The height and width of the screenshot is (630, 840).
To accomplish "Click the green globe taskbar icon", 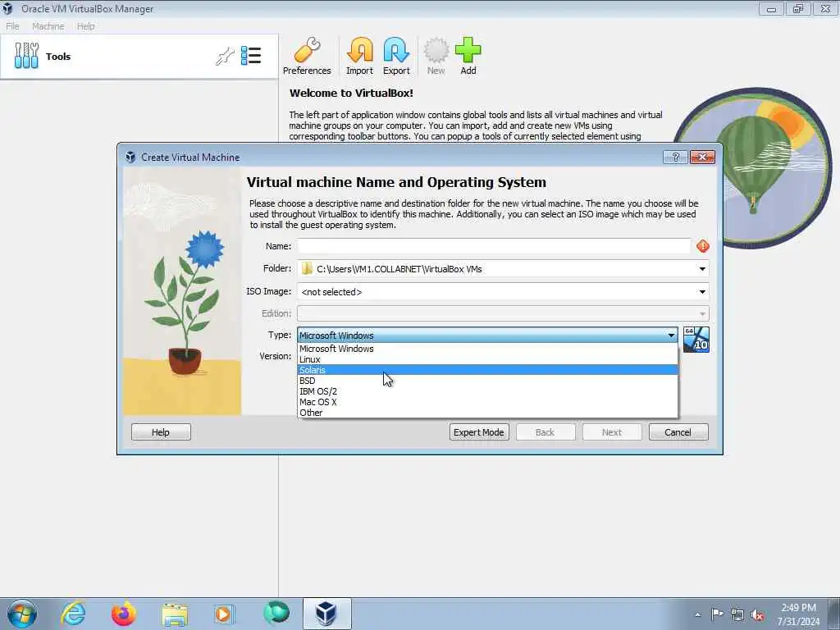I will click(x=276, y=613).
